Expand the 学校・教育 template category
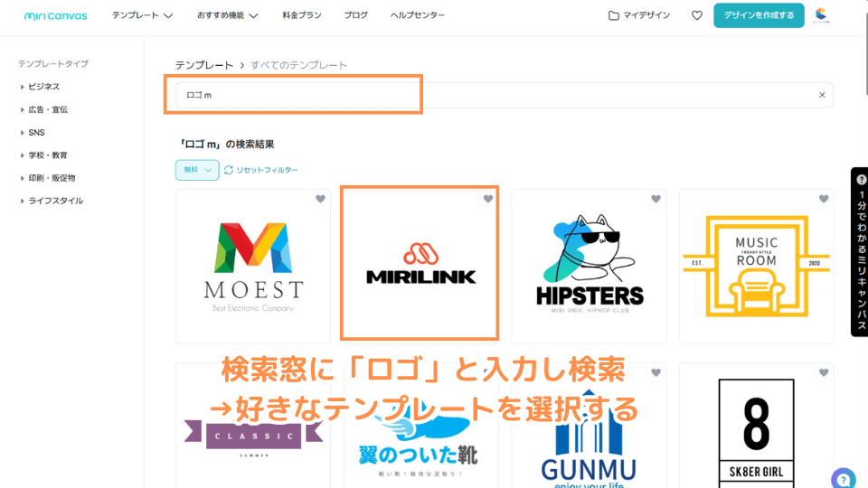The width and height of the screenshot is (868, 488). point(43,155)
